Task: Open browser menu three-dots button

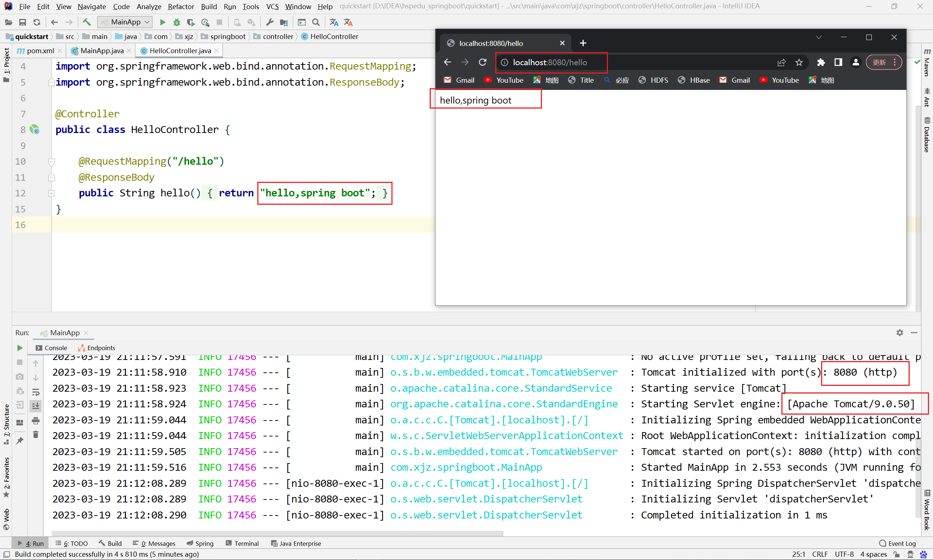Action: [x=894, y=62]
